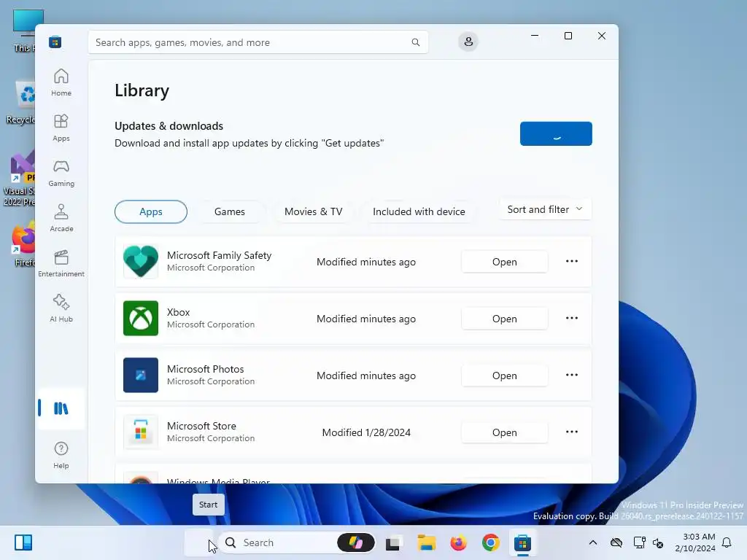Launch Copilot from the taskbar search box
The image size is (747, 560).
click(356, 542)
